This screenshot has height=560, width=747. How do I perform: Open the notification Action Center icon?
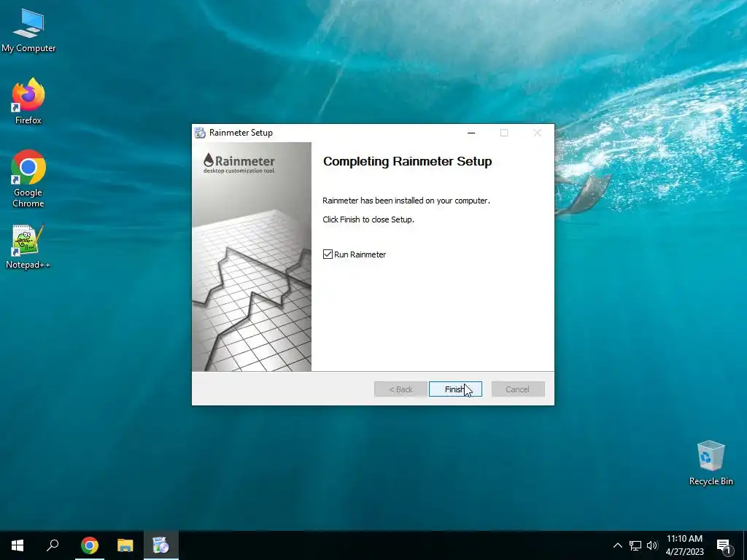point(724,545)
